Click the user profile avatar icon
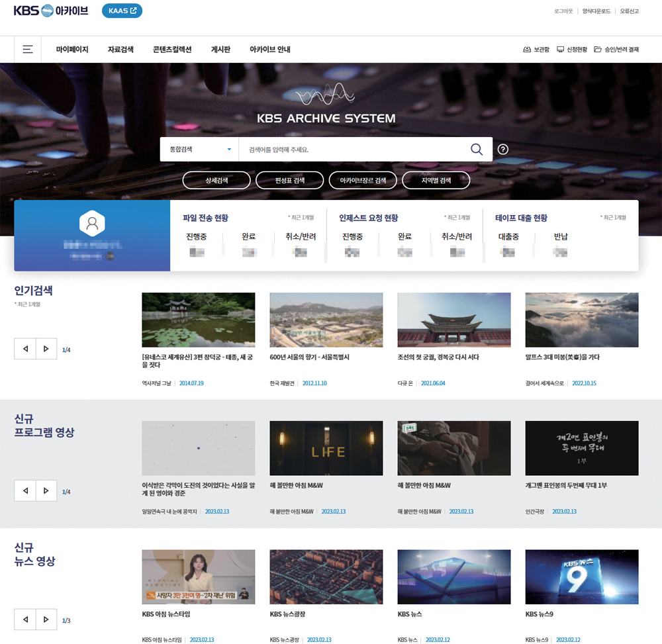Viewport: 662px width, 644px height. coord(92,223)
